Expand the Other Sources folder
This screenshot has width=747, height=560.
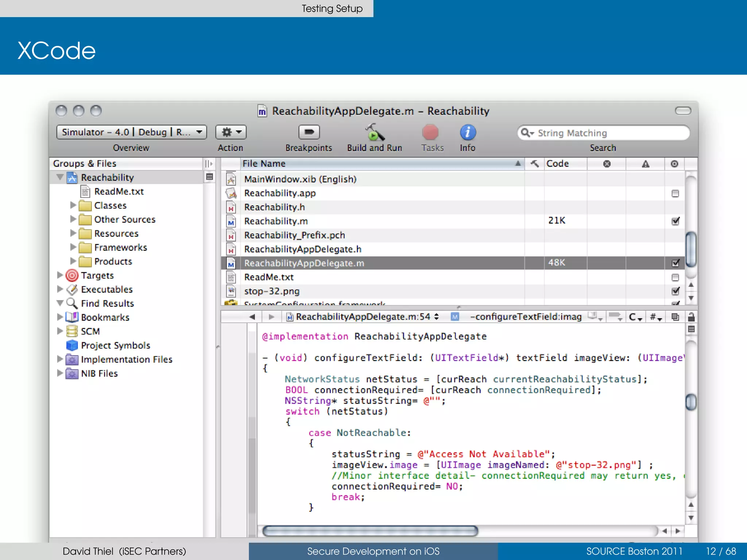(73, 219)
